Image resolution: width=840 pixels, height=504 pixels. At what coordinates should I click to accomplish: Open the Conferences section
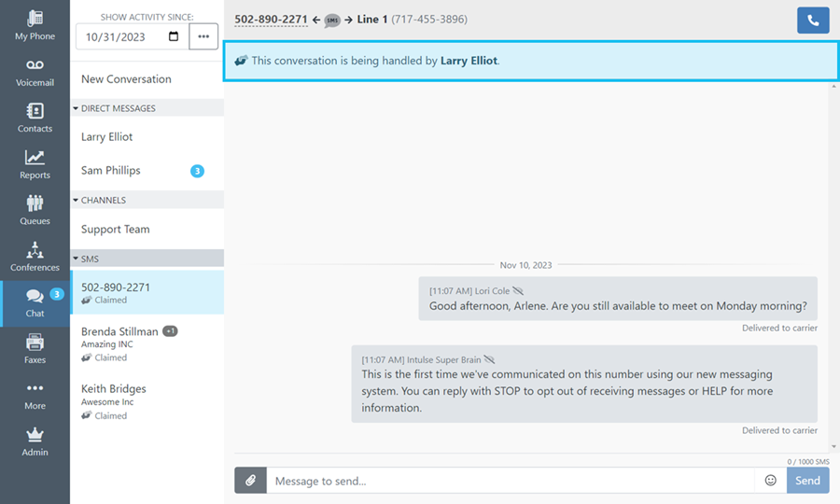(35, 257)
